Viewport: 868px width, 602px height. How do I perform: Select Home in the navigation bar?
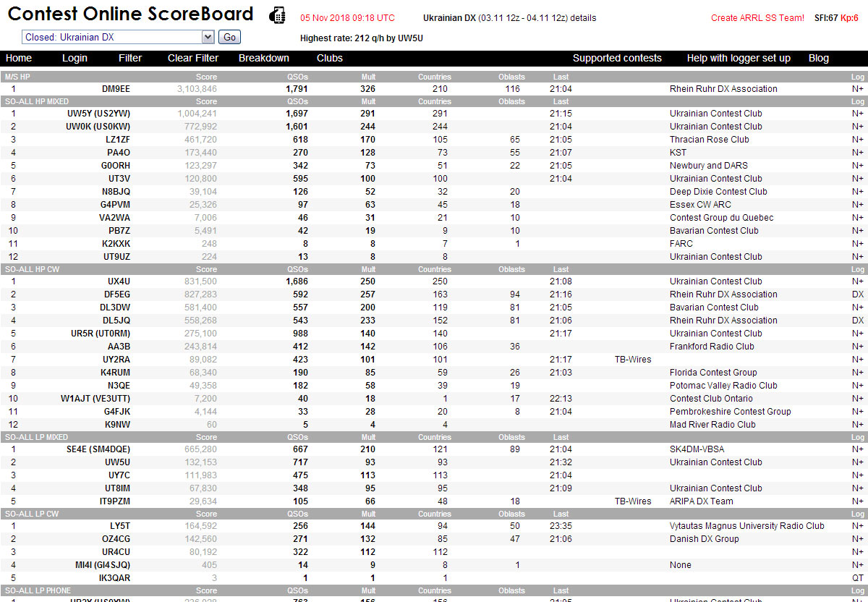coord(19,58)
